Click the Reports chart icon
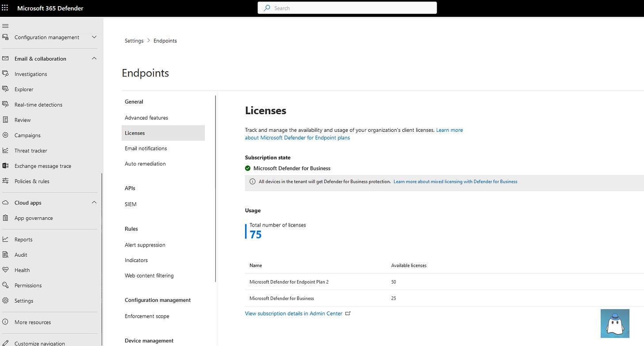This screenshot has width=644, height=346. pos(5,239)
